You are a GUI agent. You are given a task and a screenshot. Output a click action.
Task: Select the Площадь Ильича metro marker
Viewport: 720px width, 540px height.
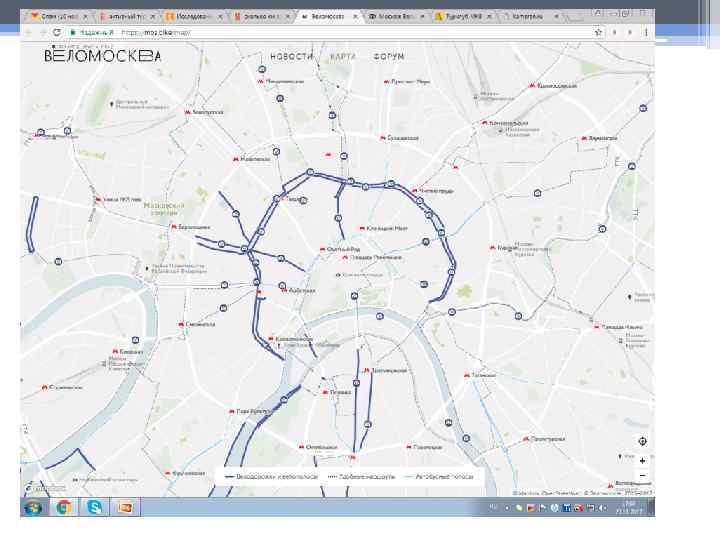point(596,327)
